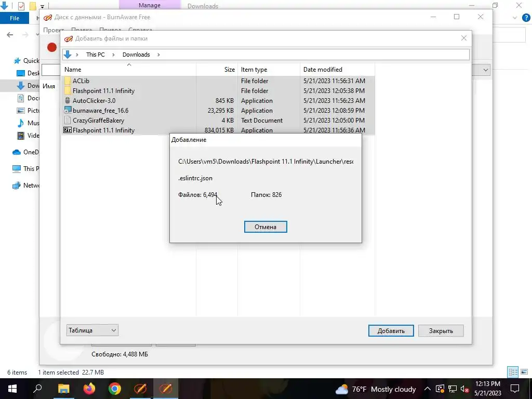Switch to second BurnAware taskbar icon
Viewport: 532px width, 399px height.
[x=166, y=389]
